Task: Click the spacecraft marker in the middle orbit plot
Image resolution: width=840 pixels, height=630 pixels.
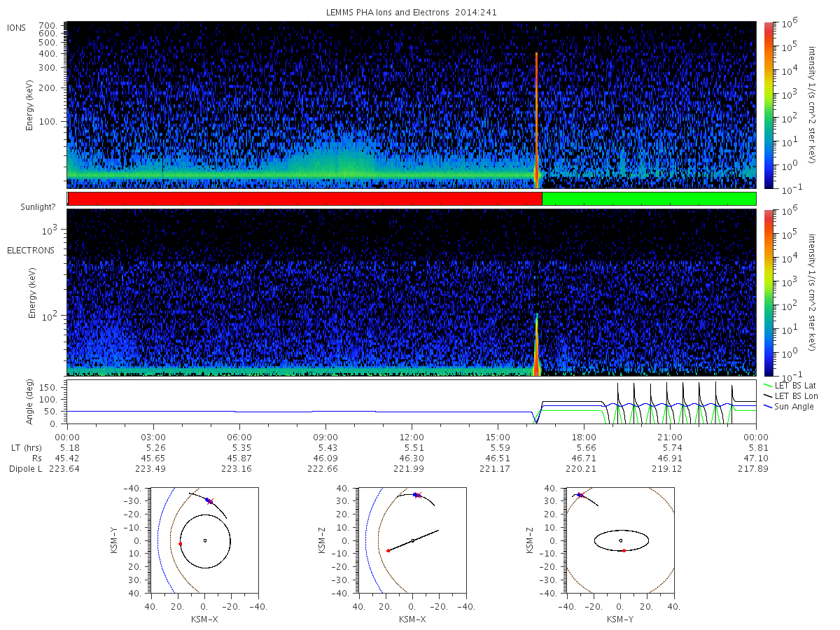Action: pyautogui.click(x=416, y=495)
